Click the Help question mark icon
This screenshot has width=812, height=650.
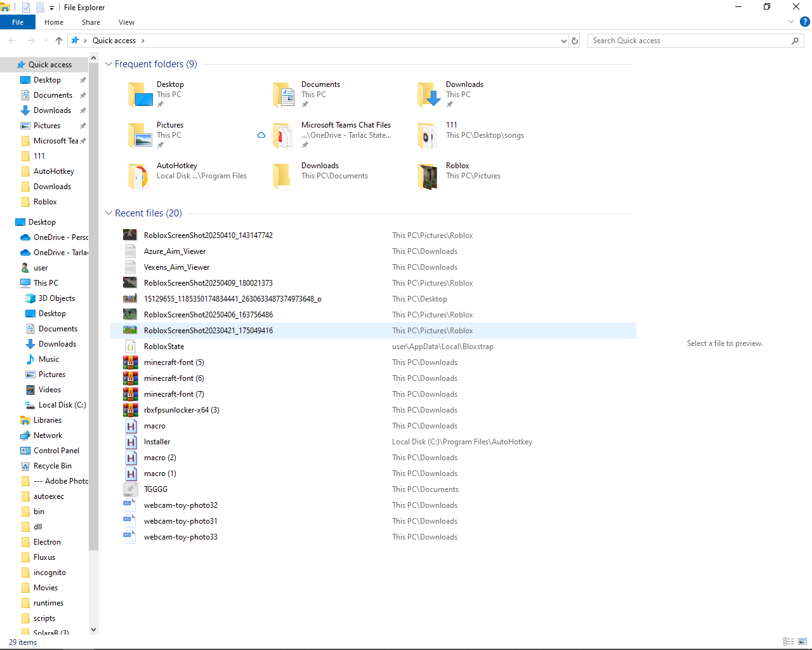(x=805, y=22)
